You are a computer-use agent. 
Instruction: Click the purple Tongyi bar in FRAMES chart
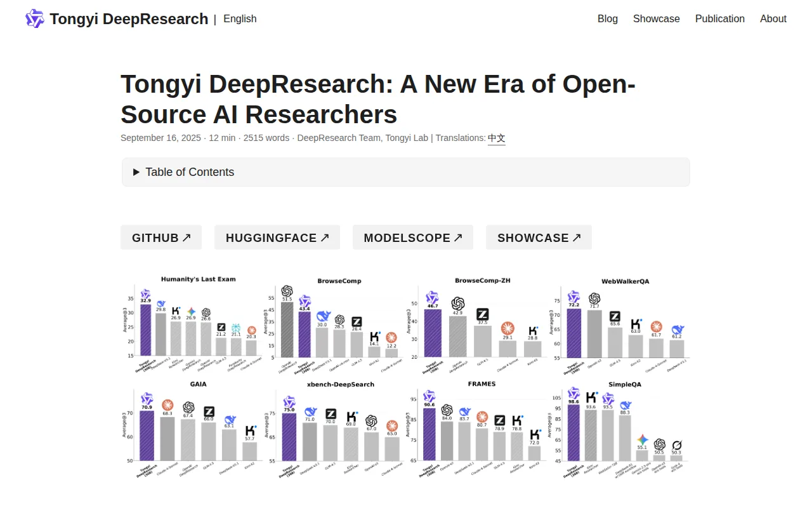pos(429,434)
